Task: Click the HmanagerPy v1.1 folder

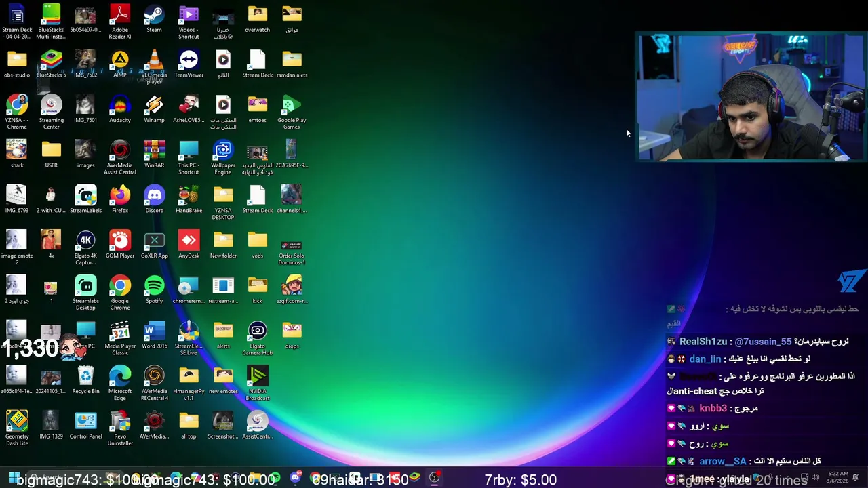Action: point(189,384)
